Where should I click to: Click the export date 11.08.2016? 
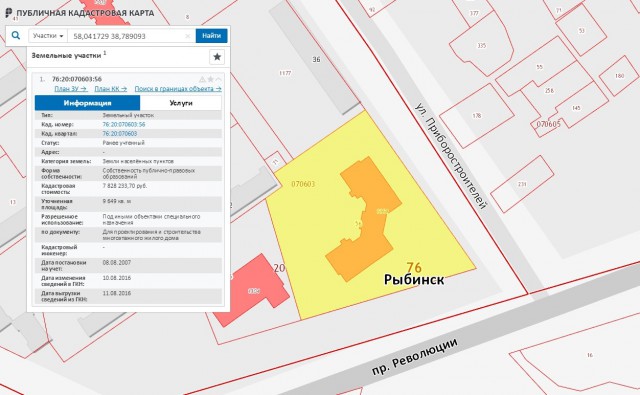coord(117,293)
